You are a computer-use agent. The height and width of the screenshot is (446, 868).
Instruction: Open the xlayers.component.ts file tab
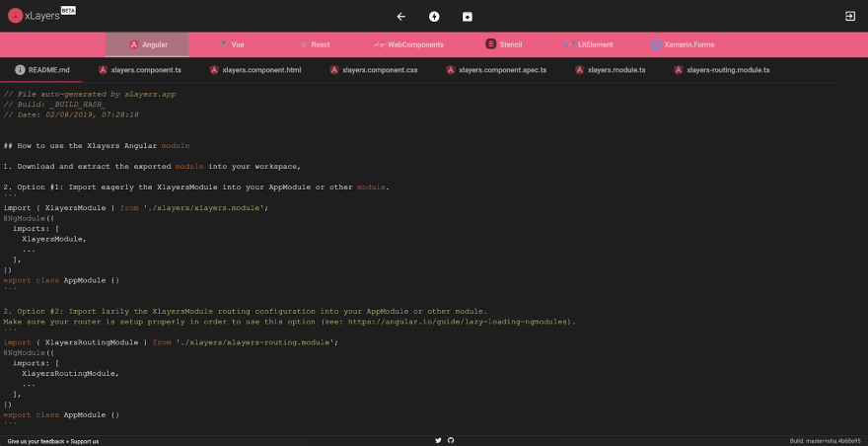pyautogui.click(x=139, y=70)
